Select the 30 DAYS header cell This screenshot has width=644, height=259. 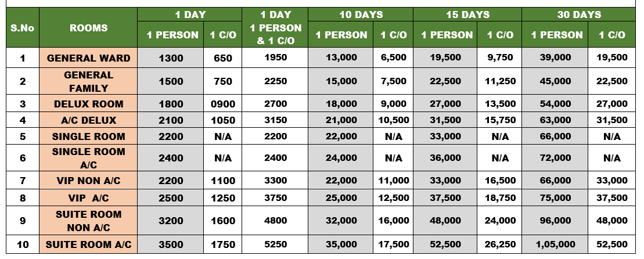point(581,14)
